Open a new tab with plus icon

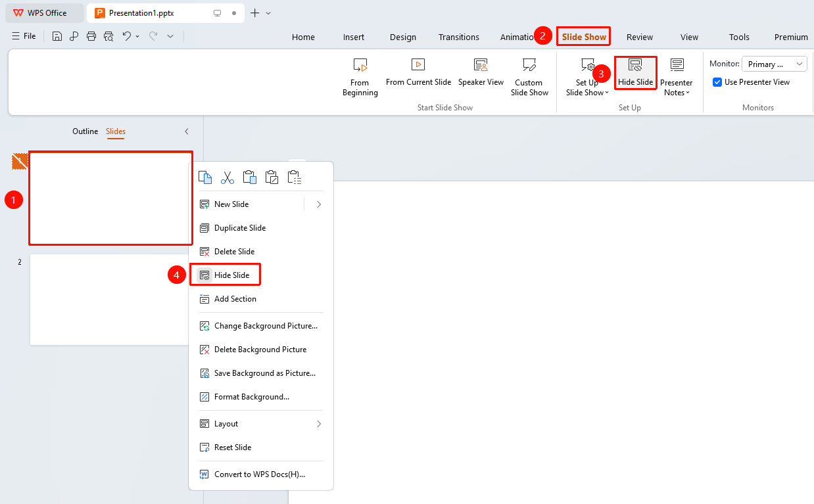255,13
